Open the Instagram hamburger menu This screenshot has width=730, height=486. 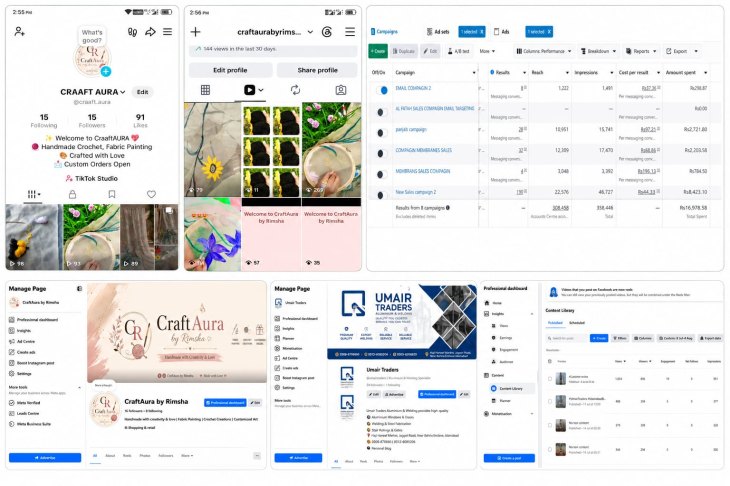pyautogui.click(x=350, y=32)
